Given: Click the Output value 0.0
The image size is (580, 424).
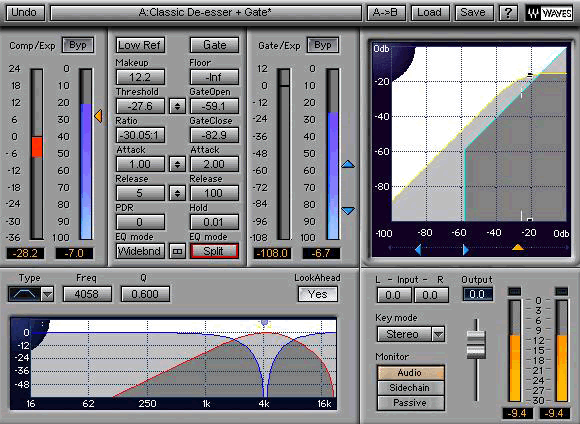Looking at the screenshot, I should tap(478, 295).
